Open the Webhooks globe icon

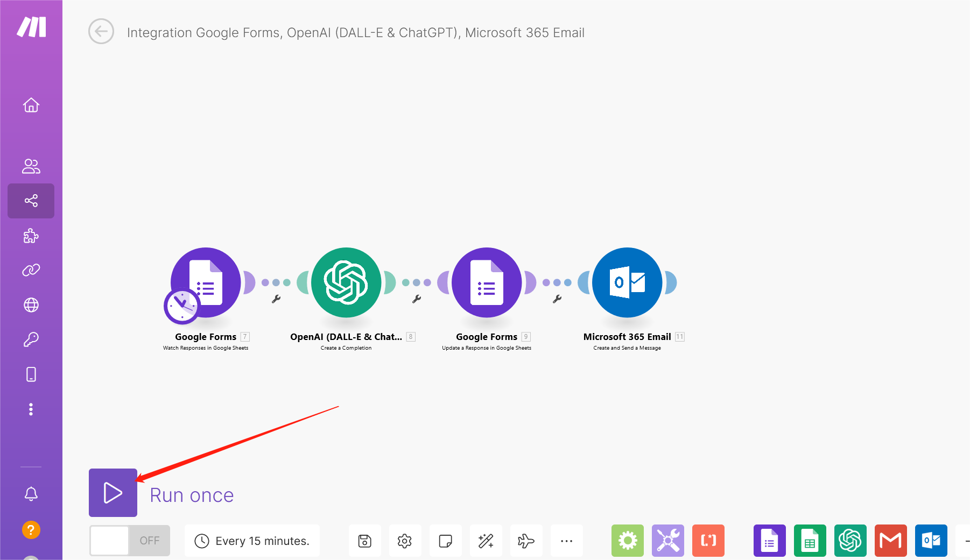[31, 305]
